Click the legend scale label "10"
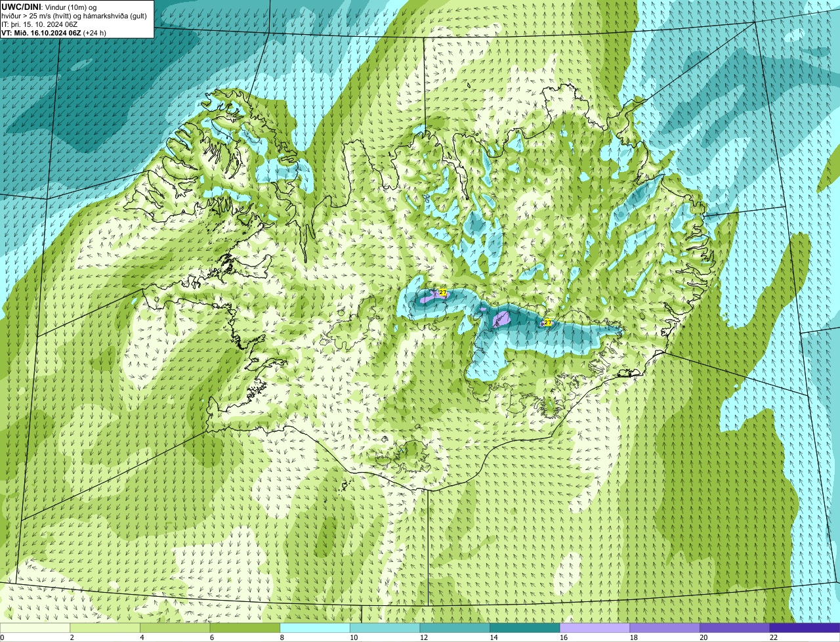Screen dimensions: 840x642 click(354, 637)
